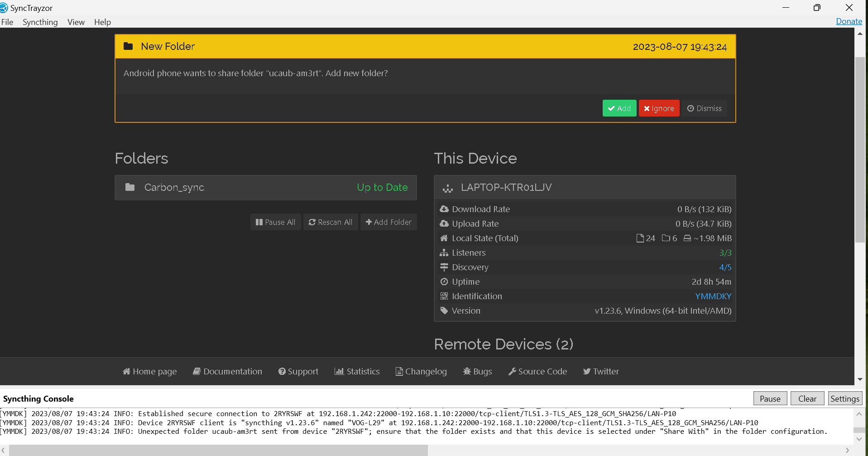Pause all folders
Screen dimensions: 868x456
click(276, 222)
